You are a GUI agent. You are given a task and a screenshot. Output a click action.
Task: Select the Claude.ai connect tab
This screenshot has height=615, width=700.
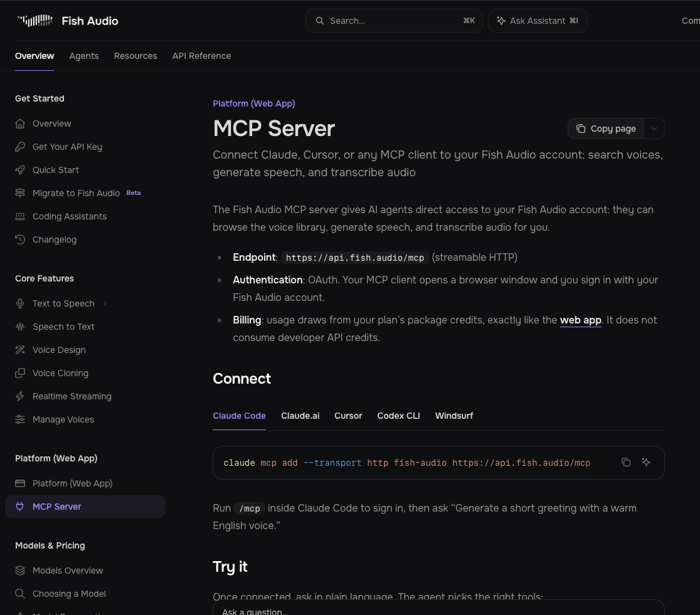pos(300,416)
